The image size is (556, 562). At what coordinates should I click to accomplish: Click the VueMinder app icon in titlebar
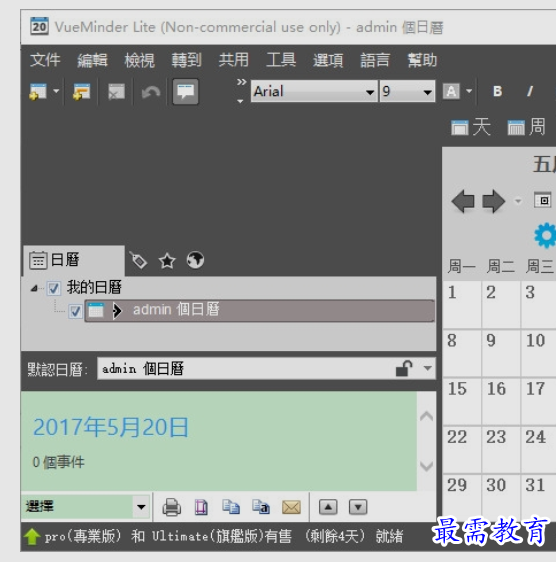[x=39, y=27]
